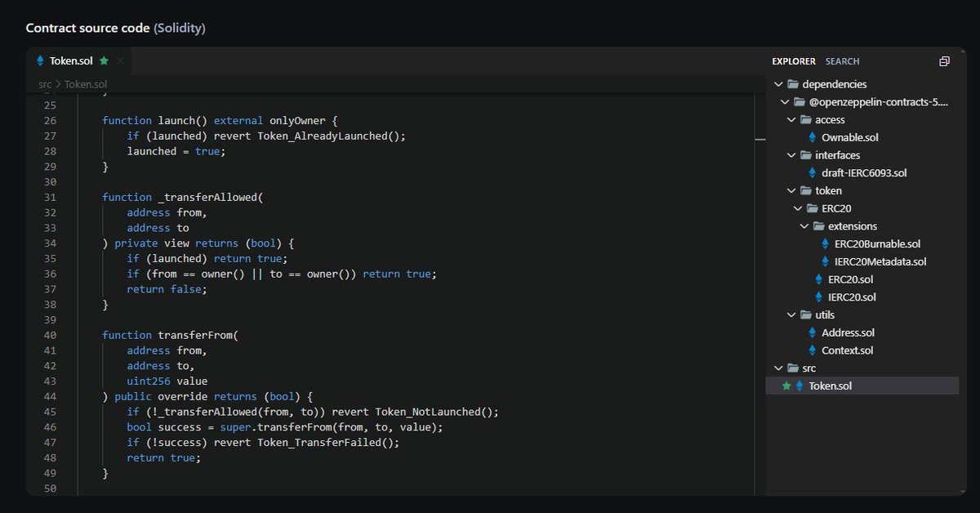980x513 pixels.
Task: Click the folder icon next to src
Action: click(x=792, y=368)
